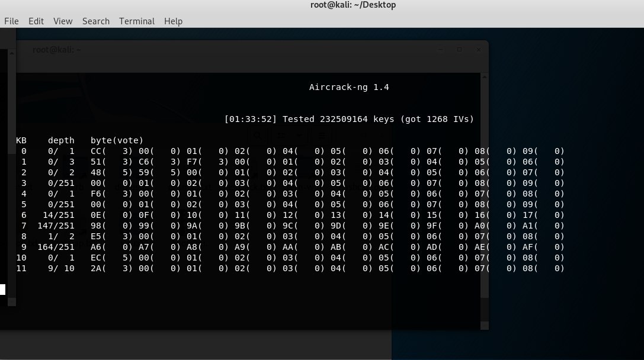Click the "(got 1268 IVs)" text

(x=437, y=119)
